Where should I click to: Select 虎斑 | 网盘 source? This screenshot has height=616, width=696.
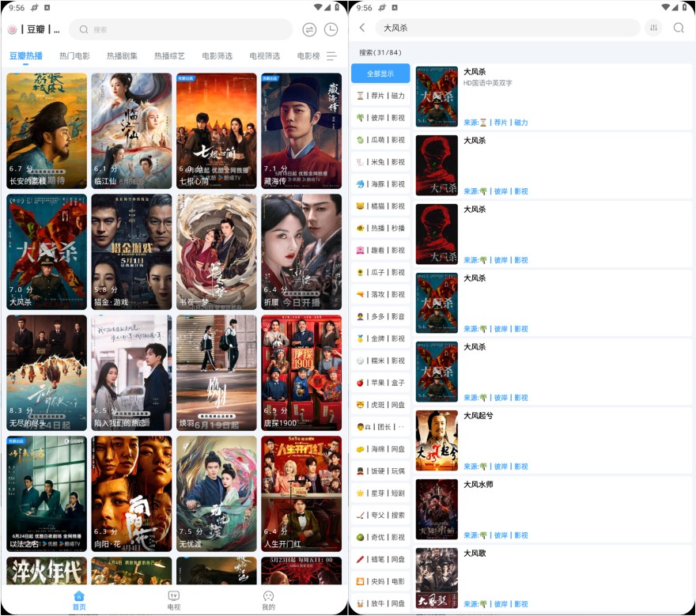coord(380,405)
